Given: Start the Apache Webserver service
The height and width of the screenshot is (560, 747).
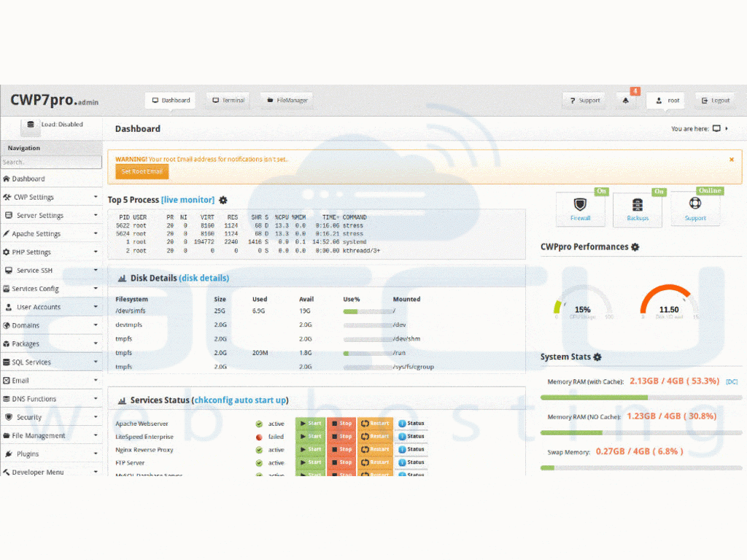Looking at the screenshot, I should (x=310, y=424).
